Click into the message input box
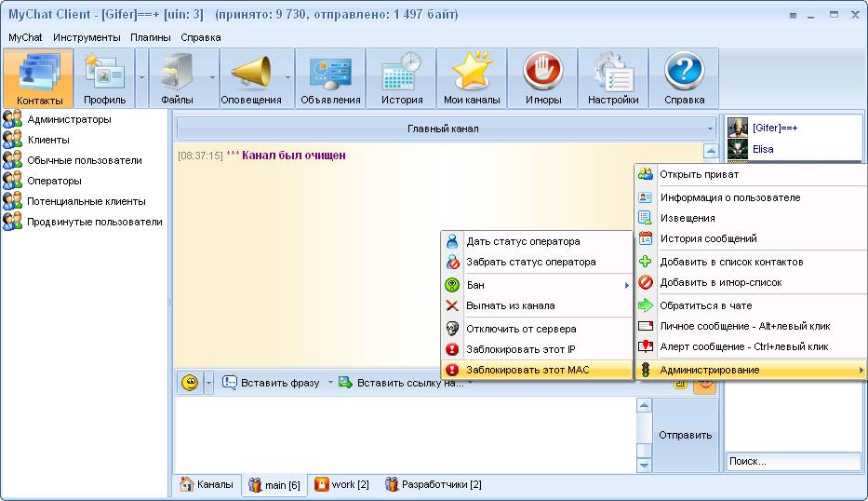This screenshot has width=868, height=501. (406, 435)
